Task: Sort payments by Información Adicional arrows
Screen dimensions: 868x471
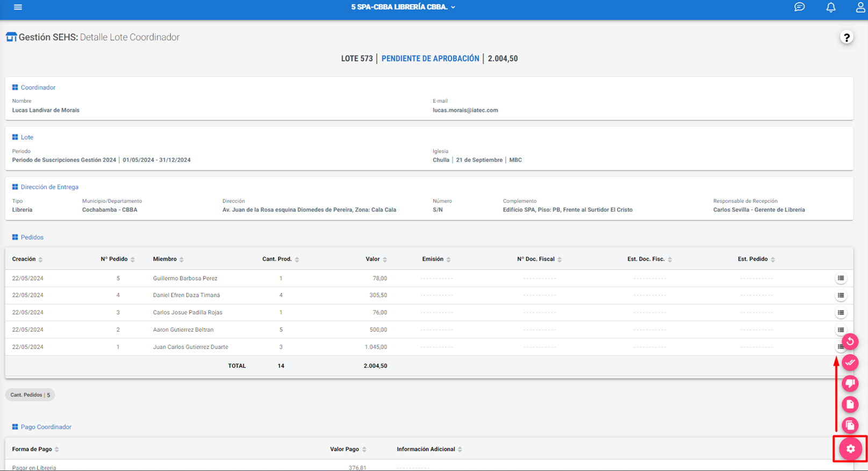Action: coord(460,449)
